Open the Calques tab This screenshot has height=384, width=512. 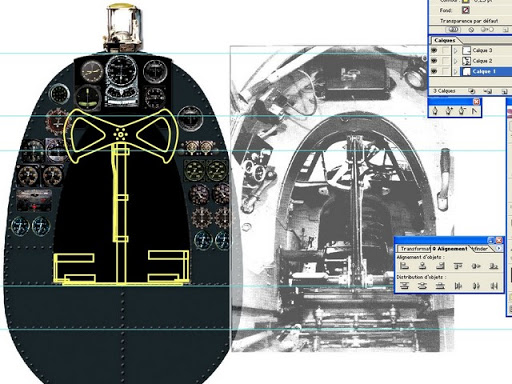point(445,40)
